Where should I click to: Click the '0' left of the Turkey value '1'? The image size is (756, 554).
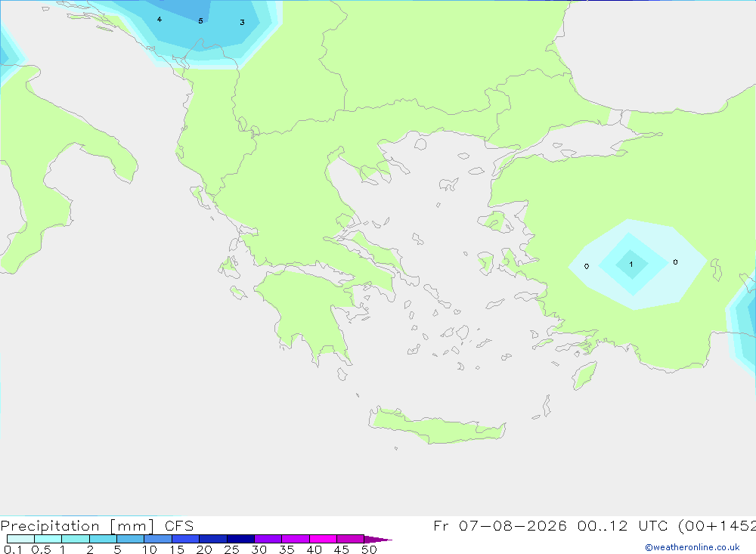[x=587, y=266]
